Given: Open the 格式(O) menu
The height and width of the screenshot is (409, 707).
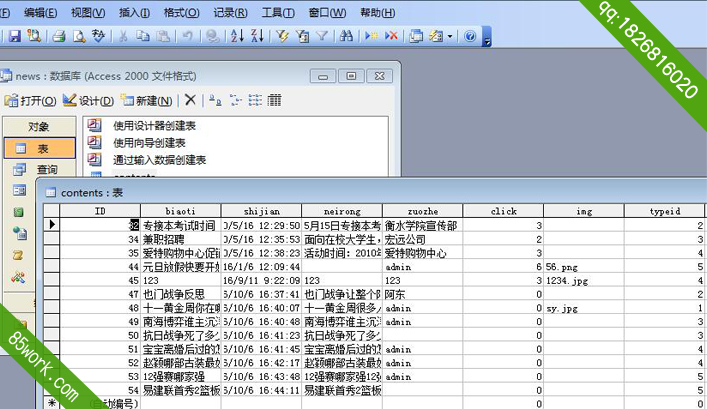Looking at the screenshot, I should 181,13.
